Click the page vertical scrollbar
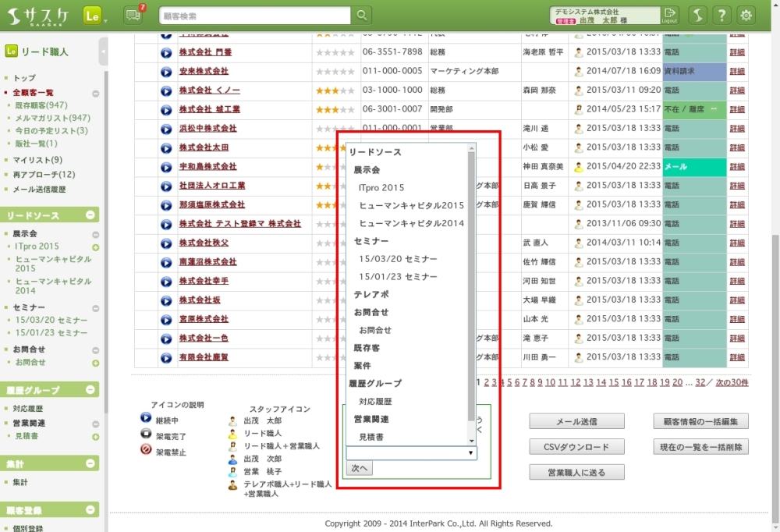This screenshot has width=780, height=532. coord(775,378)
